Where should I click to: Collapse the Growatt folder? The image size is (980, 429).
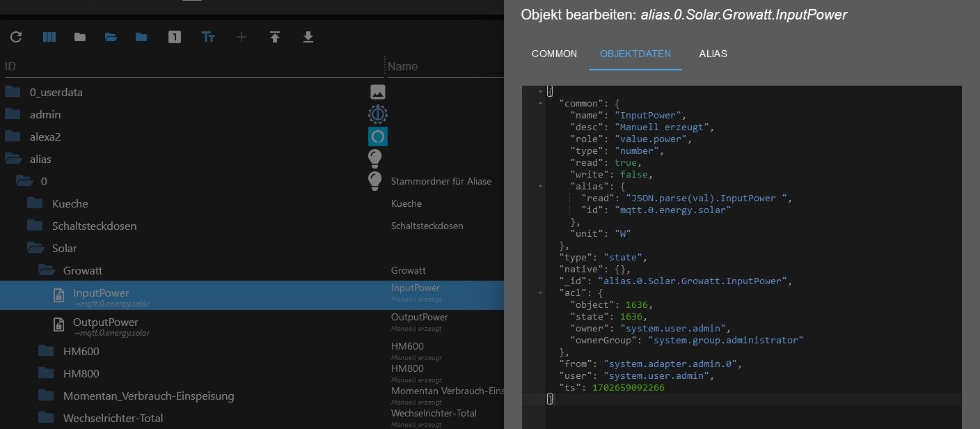tap(46, 270)
